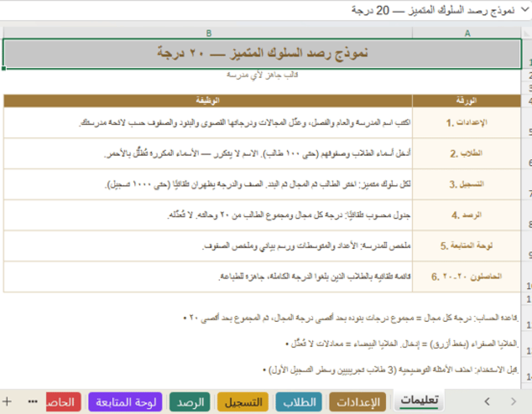Select description starting لكل سلوك متميز
The height and width of the screenshot is (414, 532).
point(208,185)
